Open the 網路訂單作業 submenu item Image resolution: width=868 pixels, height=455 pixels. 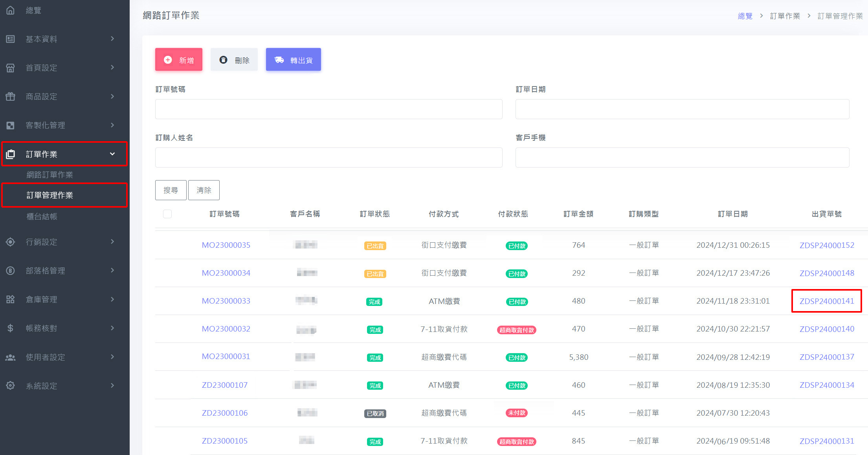(x=50, y=175)
